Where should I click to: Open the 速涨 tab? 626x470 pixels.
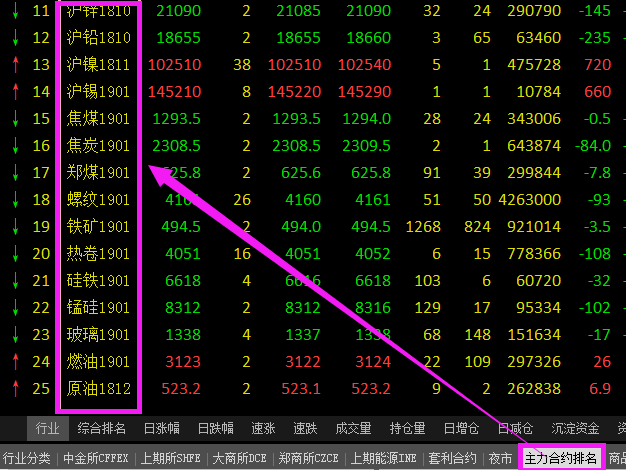pyautogui.click(x=263, y=428)
